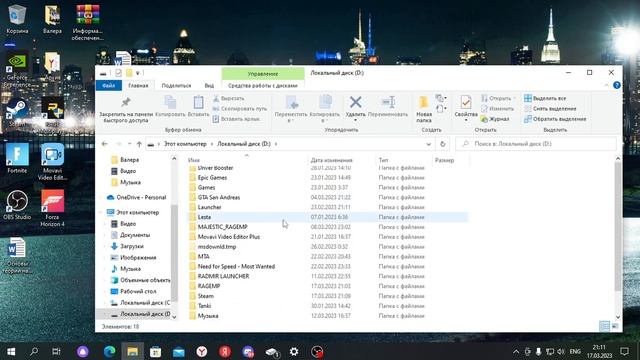The width and height of the screenshot is (640, 360).
Task: Sort by Date modified column header
Action: (x=331, y=160)
